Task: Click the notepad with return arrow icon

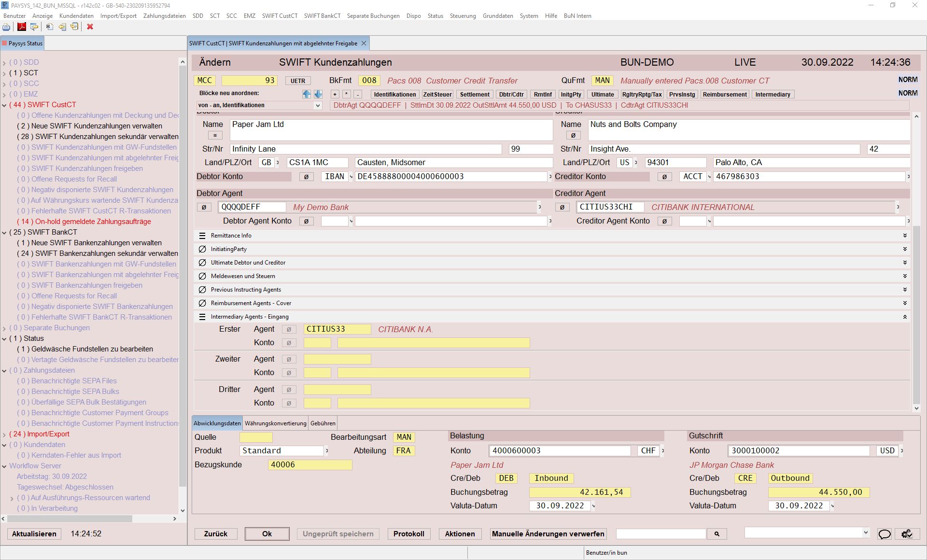Action: (75, 27)
